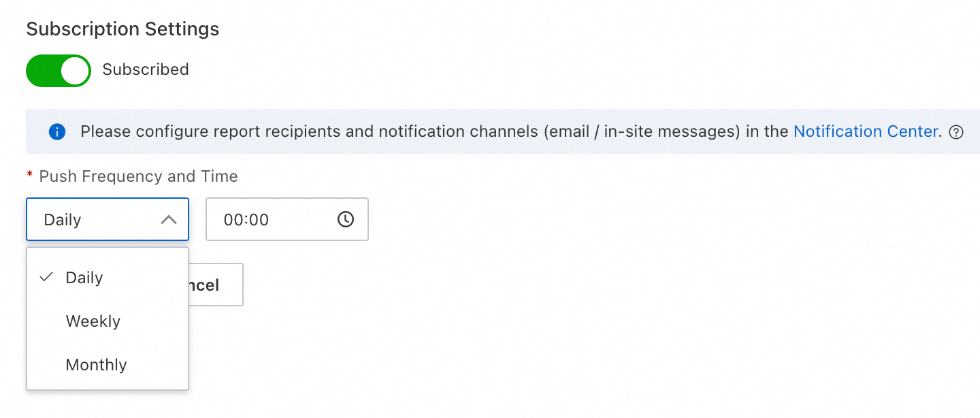Choose Weekly from the frequency list
This screenshot has width=980, height=418.
[108, 321]
